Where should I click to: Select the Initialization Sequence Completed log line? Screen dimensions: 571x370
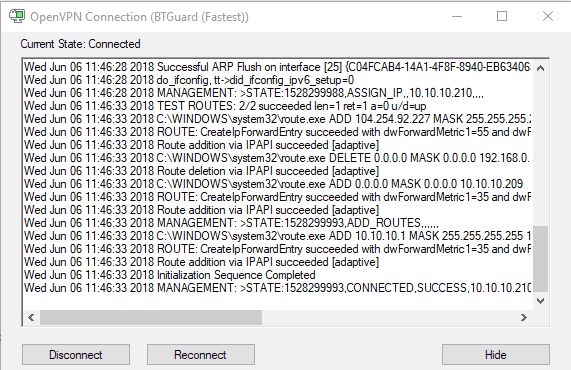pyautogui.click(x=170, y=275)
